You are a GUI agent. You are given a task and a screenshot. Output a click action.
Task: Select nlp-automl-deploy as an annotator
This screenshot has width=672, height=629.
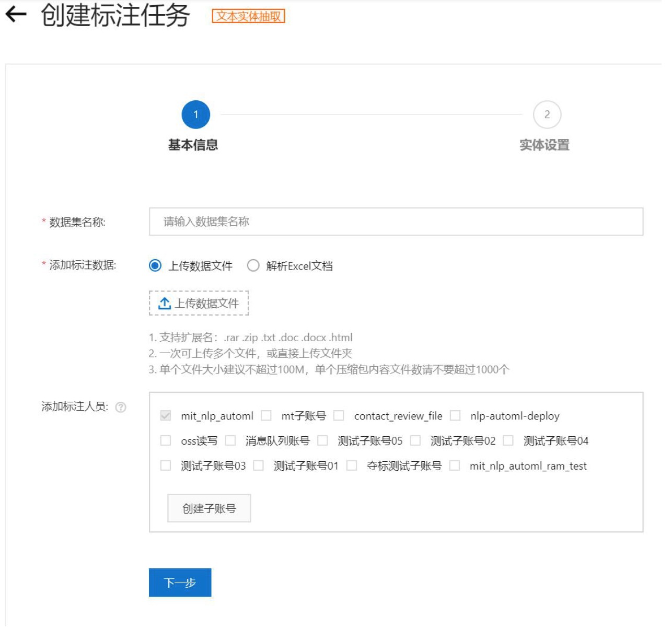(x=456, y=416)
